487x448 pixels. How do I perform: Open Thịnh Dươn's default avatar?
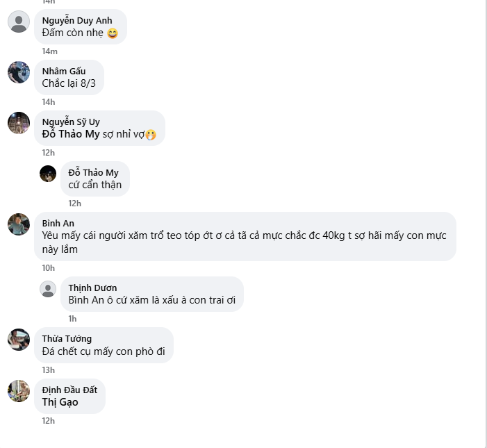tap(48, 289)
